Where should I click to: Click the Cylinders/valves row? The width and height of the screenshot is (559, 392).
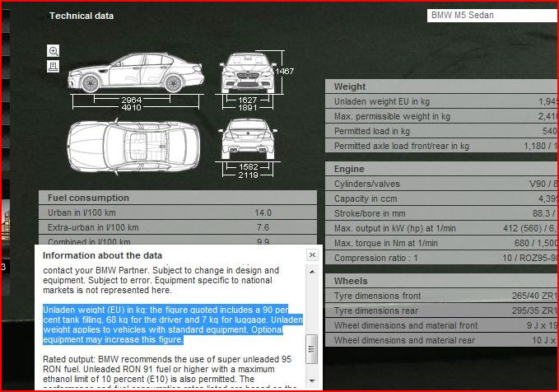pyautogui.click(x=442, y=184)
